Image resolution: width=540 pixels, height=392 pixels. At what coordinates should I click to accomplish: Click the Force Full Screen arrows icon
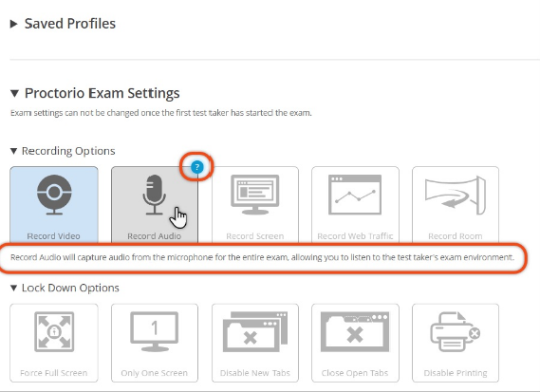click(x=54, y=331)
